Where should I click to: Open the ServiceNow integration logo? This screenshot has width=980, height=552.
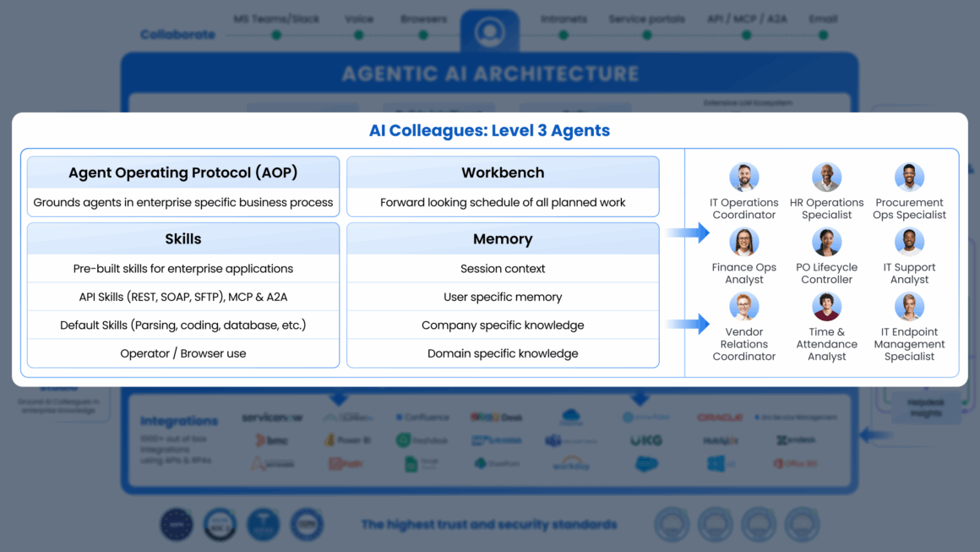click(273, 418)
